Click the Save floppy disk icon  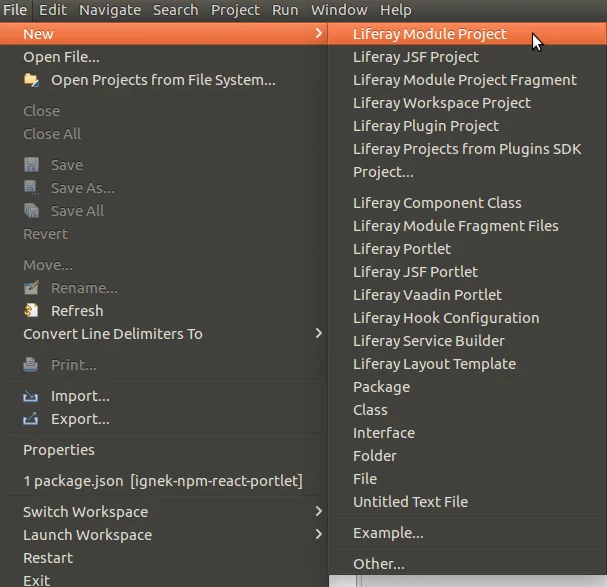click(31, 165)
